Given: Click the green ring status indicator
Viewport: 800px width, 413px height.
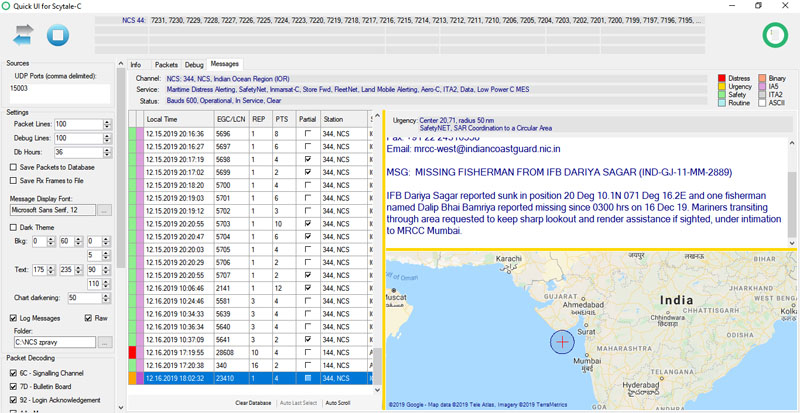Looking at the screenshot, I should click(775, 35).
